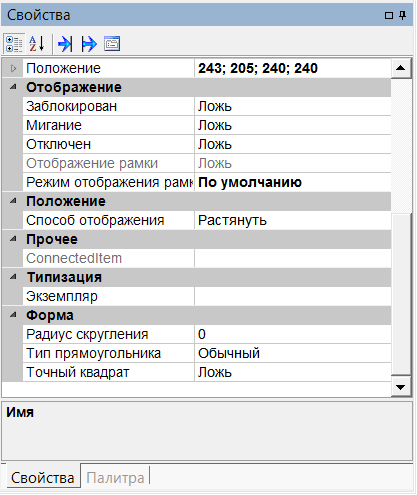Viewport: 417px width, 495px height.
Task: Collapse the bold Положение category
Action: 13,201
